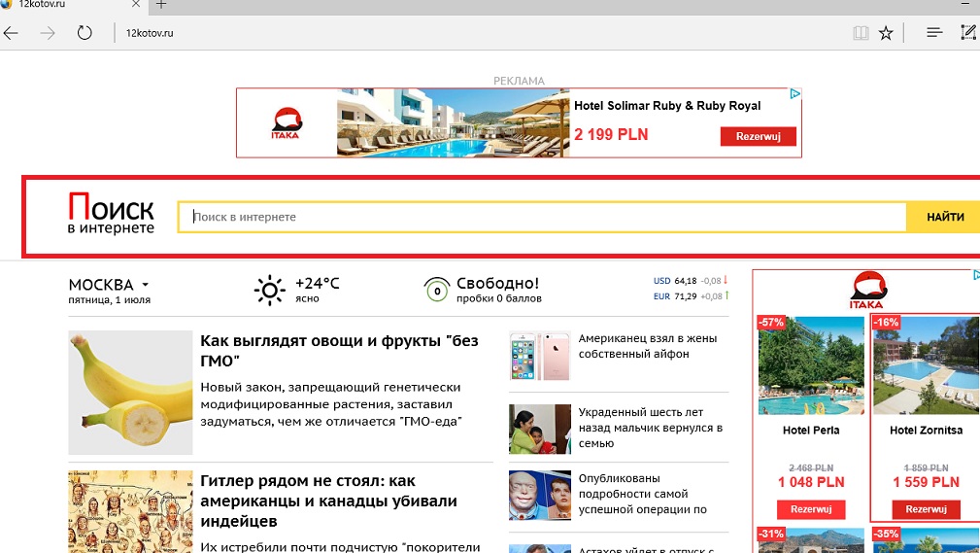Click the sunny weather icon
The height and width of the screenshot is (553, 980).
269,290
